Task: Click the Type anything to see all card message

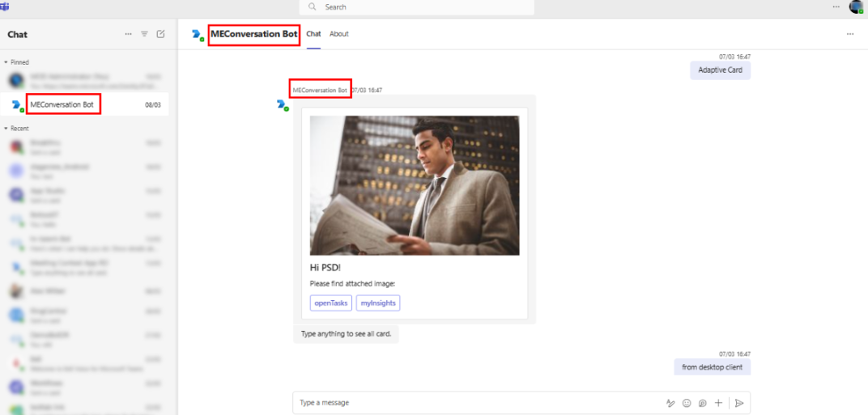Action: (346, 334)
